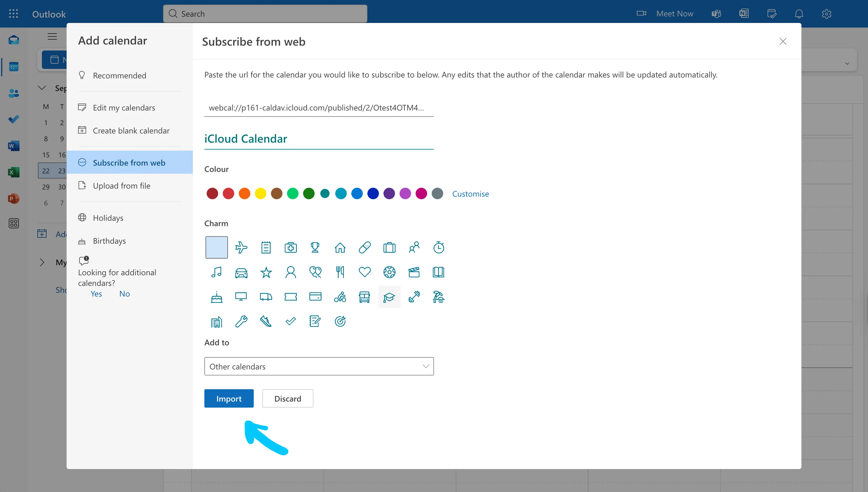Image resolution: width=868 pixels, height=492 pixels.
Task: Select the music note charm
Action: click(216, 272)
